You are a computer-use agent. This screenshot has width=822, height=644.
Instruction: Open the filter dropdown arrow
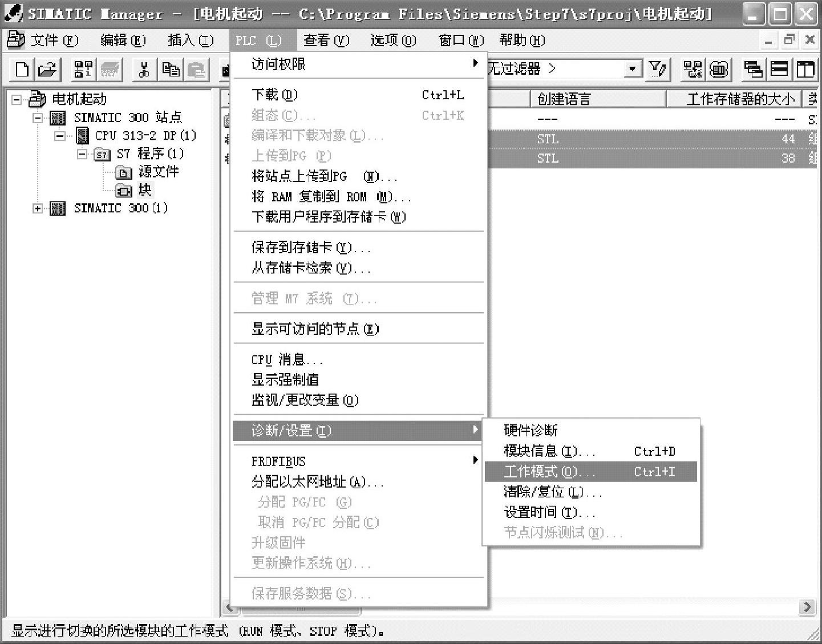pos(631,70)
